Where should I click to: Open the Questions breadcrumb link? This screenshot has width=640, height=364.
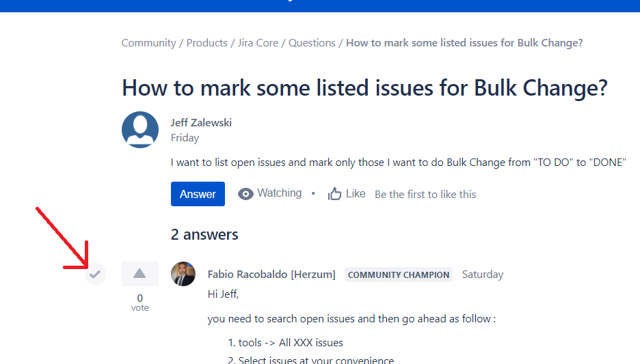click(x=312, y=43)
